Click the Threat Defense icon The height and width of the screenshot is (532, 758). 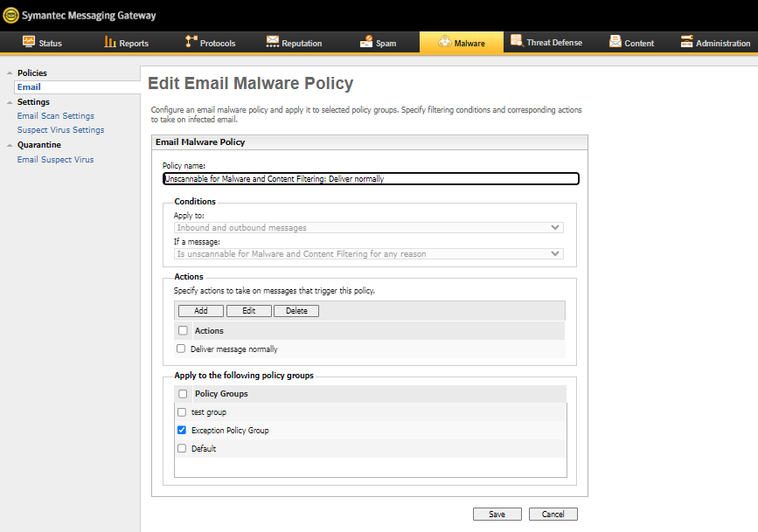click(x=517, y=42)
